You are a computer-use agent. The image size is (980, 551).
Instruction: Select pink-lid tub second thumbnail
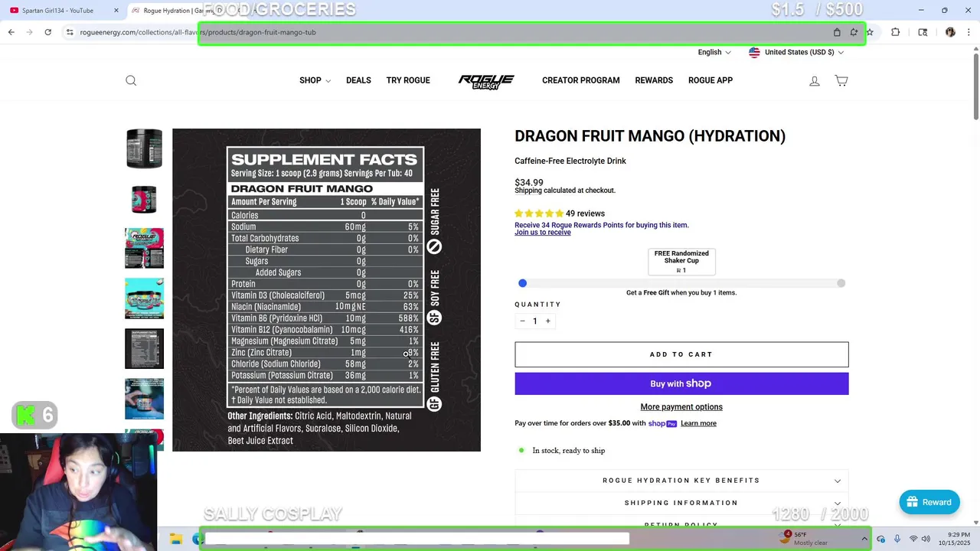tap(144, 199)
